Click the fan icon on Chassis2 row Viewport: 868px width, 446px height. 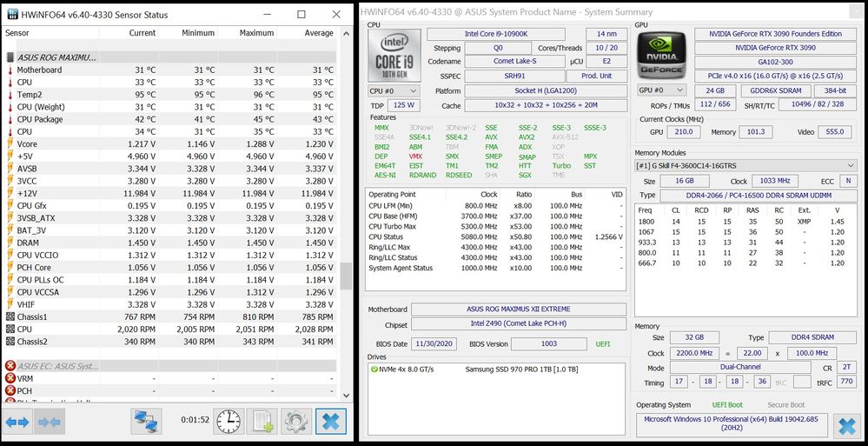tap(10, 342)
